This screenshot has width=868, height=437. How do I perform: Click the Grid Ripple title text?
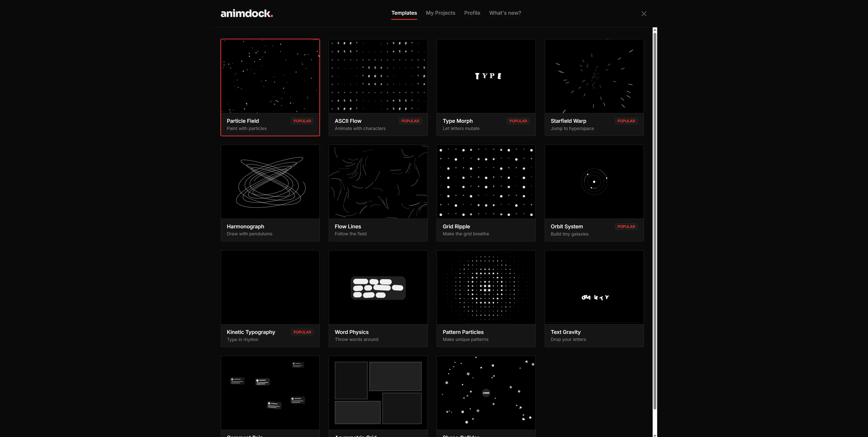pos(456,227)
